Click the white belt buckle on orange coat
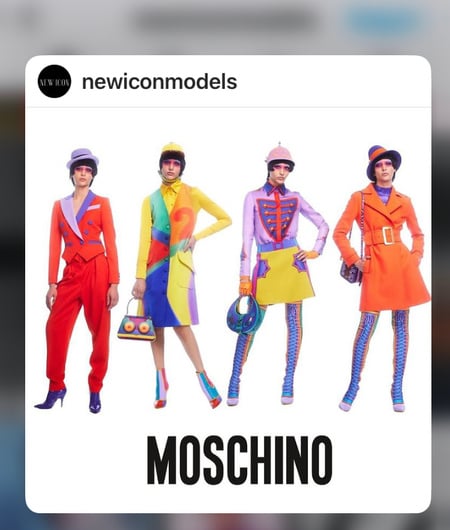This screenshot has width=450, height=530. tap(389, 235)
